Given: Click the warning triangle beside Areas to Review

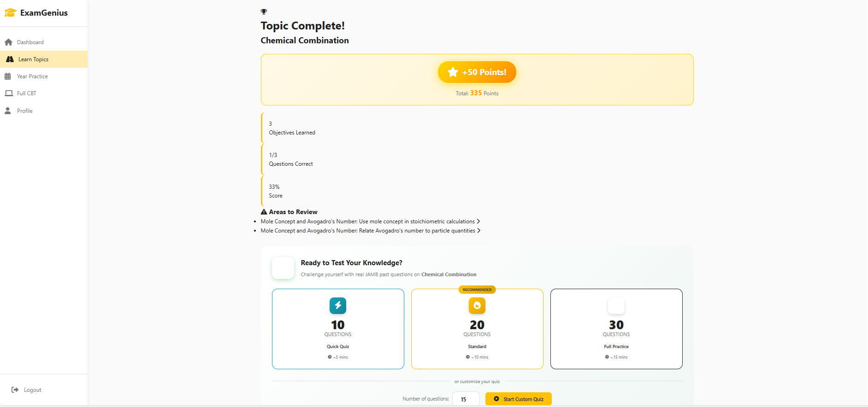Looking at the screenshot, I should (264, 212).
